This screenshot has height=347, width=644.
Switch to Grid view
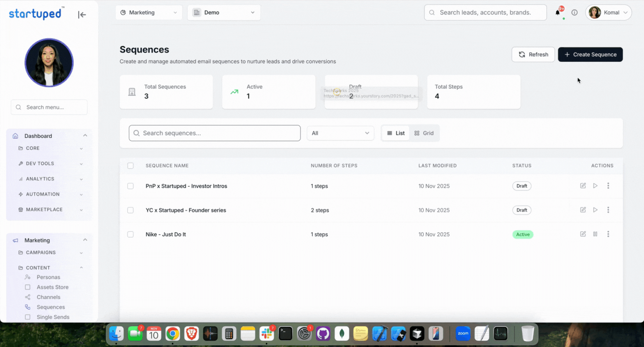[424, 133]
